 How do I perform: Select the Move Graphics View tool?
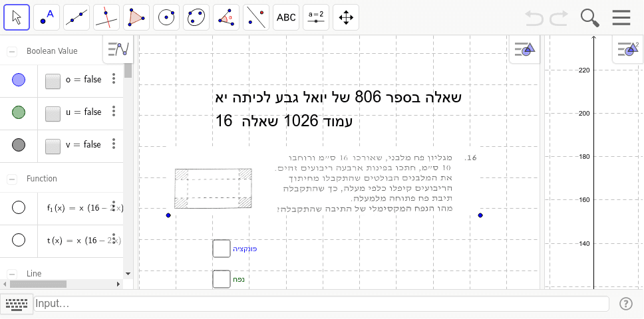tap(346, 17)
